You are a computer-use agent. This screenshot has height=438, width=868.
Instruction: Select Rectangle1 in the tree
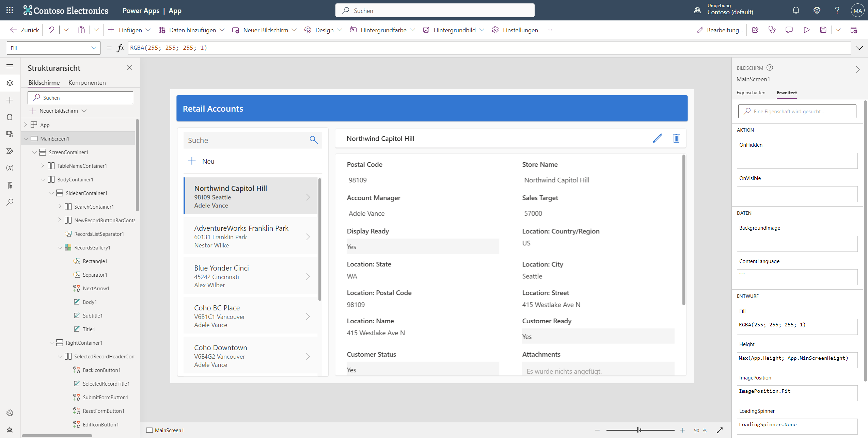point(95,261)
